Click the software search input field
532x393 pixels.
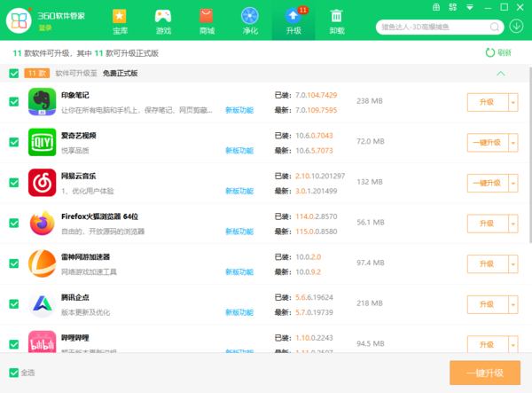(x=426, y=27)
